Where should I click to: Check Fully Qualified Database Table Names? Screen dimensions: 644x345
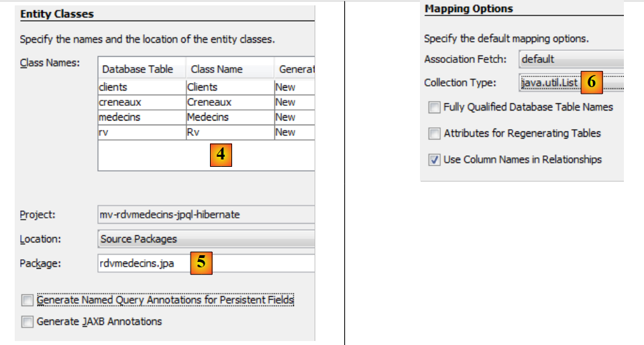tap(435, 107)
